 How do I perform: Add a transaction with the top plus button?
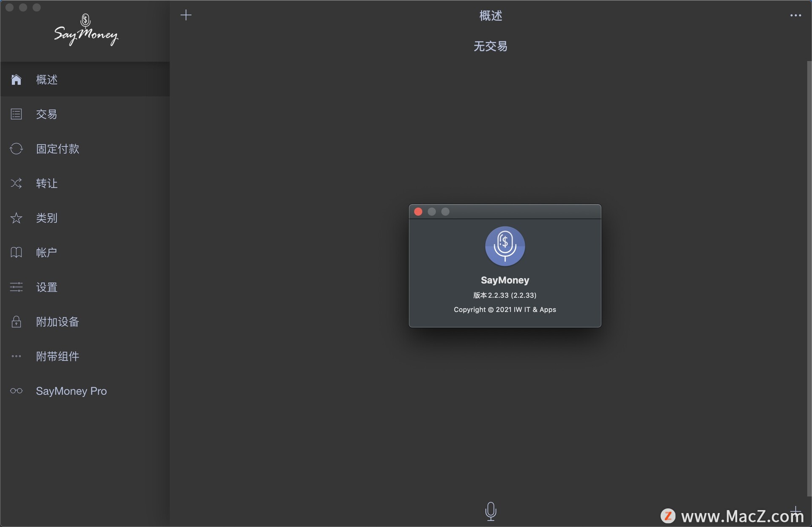[186, 15]
